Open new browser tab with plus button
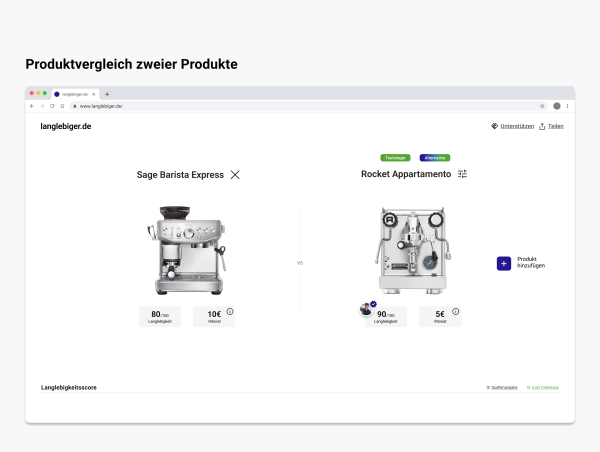 107,93
